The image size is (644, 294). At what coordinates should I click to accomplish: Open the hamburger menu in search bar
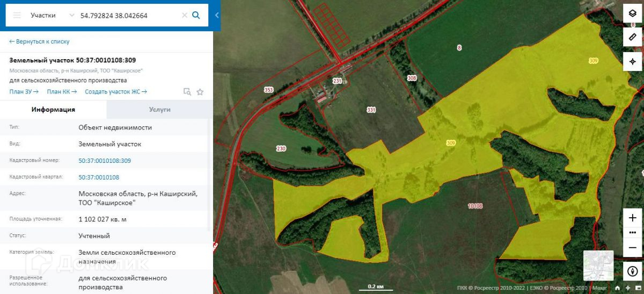[17, 16]
